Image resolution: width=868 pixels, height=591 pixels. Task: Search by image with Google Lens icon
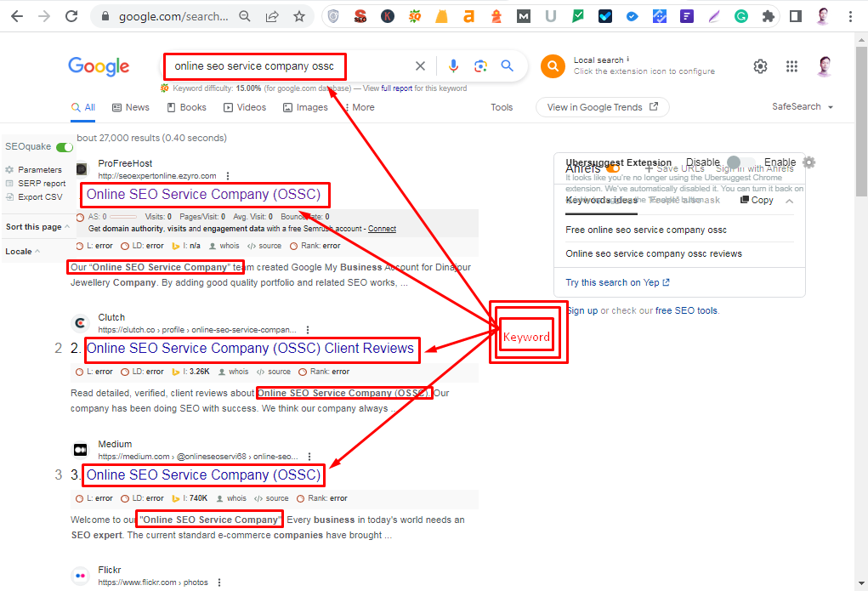(x=480, y=66)
